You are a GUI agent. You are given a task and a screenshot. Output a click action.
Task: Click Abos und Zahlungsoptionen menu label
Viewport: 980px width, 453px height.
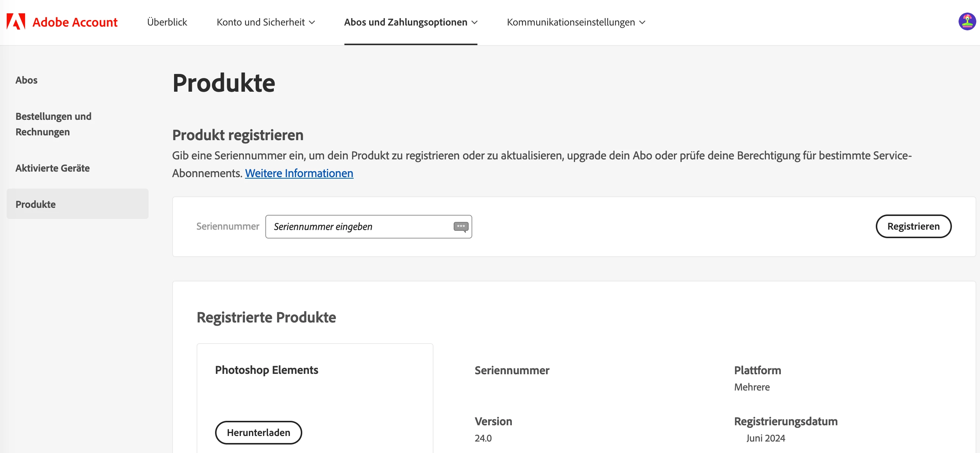405,22
